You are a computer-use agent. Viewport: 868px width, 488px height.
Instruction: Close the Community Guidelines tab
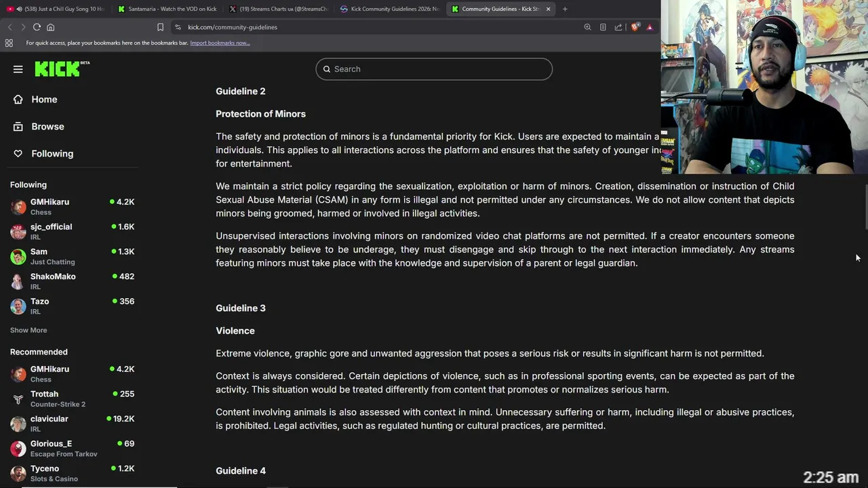[548, 9]
